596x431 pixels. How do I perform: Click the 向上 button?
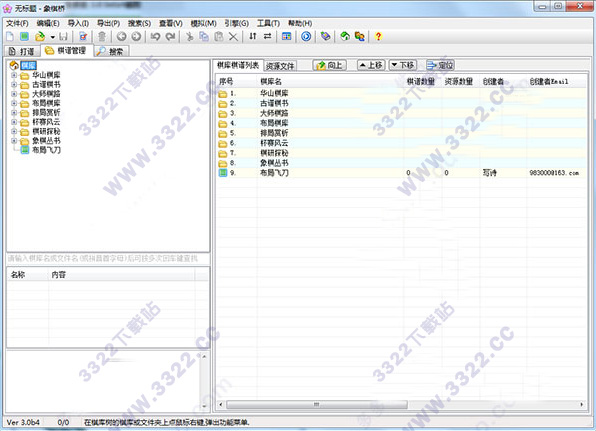pos(329,65)
